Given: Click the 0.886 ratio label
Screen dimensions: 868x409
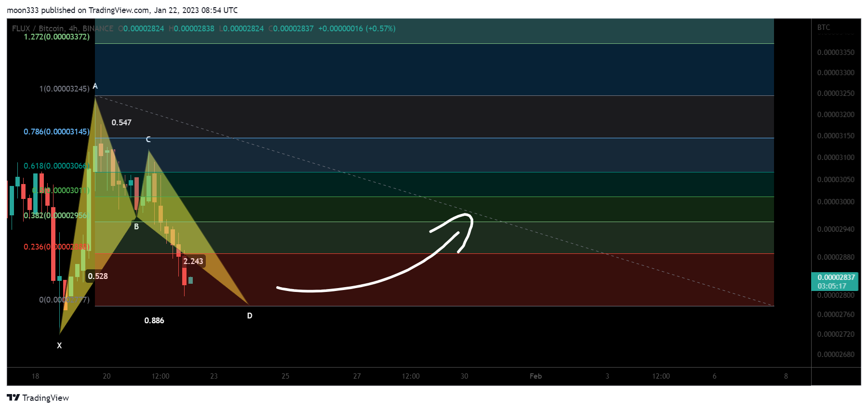Looking at the screenshot, I should click(154, 320).
